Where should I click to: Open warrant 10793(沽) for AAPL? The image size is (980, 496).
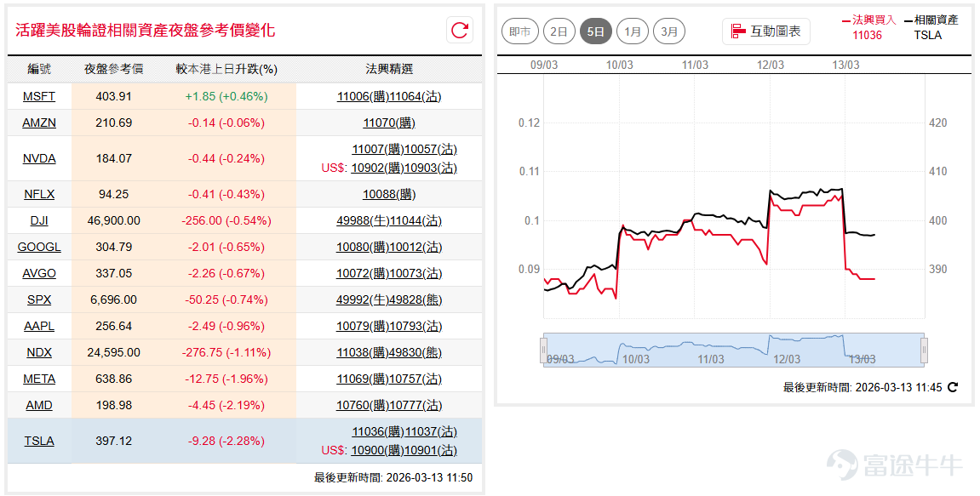[415, 326]
